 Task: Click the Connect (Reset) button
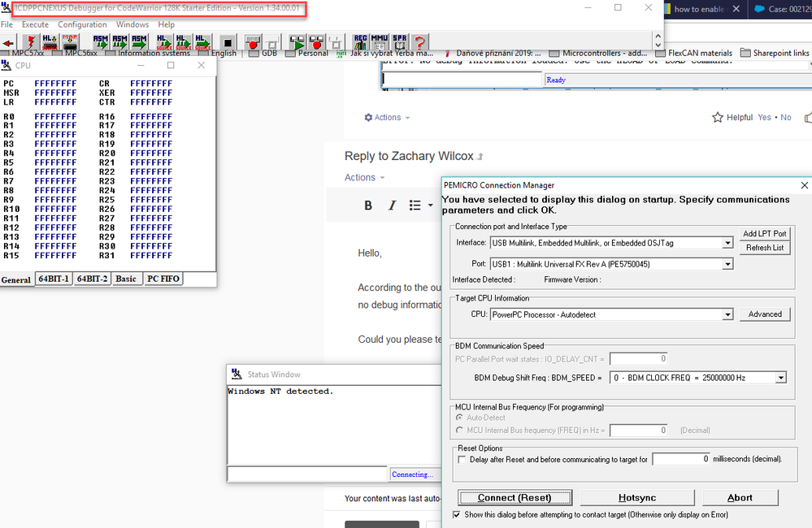(x=515, y=497)
